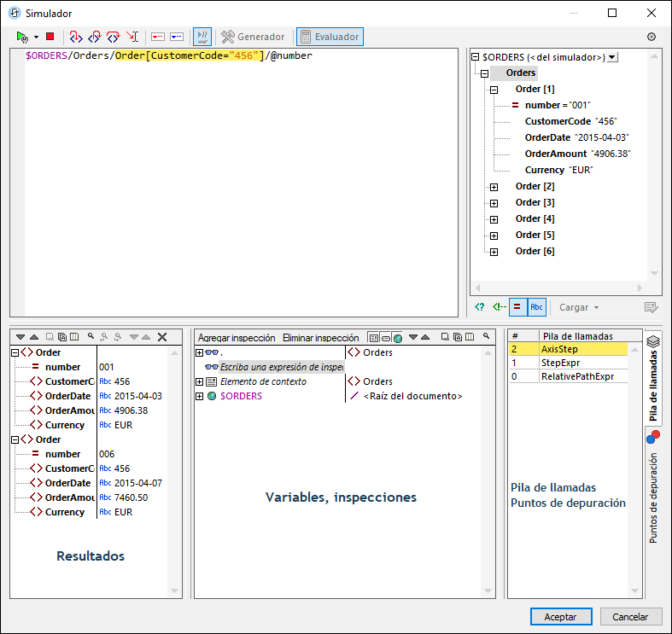
Task: Click the Aceptar button
Action: (x=561, y=616)
